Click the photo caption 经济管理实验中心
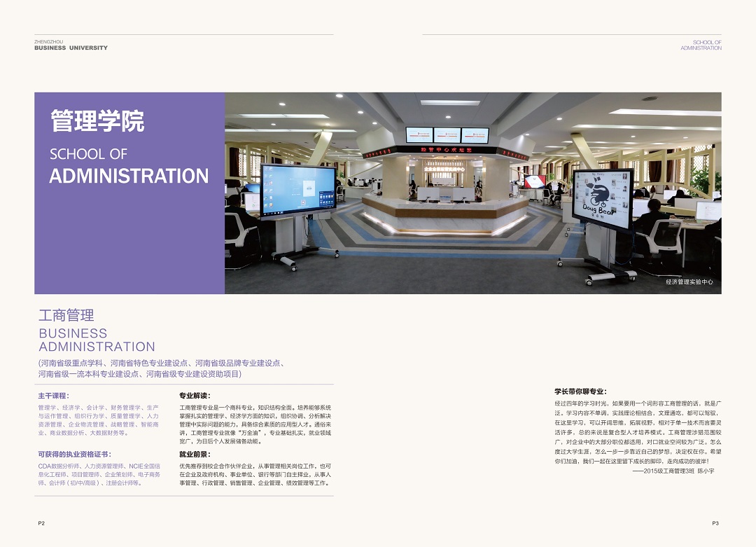Image resolution: width=756 pixels, height=547 pixels. coord(689,282)
